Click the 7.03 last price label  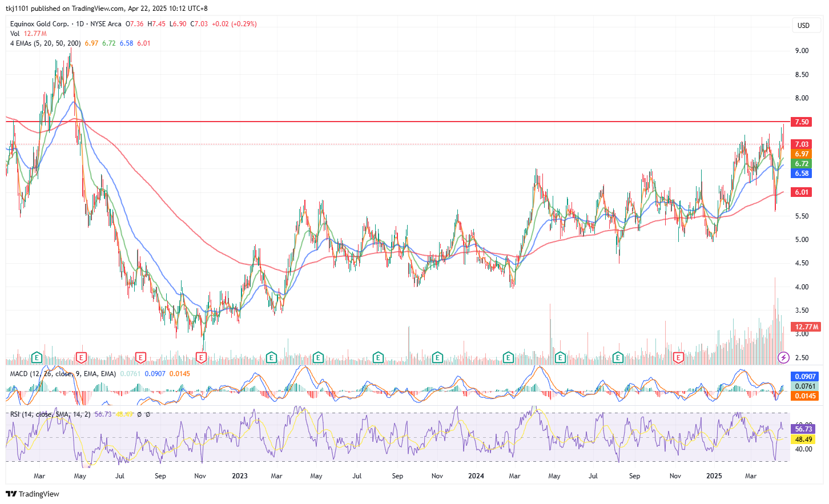(x=802, y=144)
